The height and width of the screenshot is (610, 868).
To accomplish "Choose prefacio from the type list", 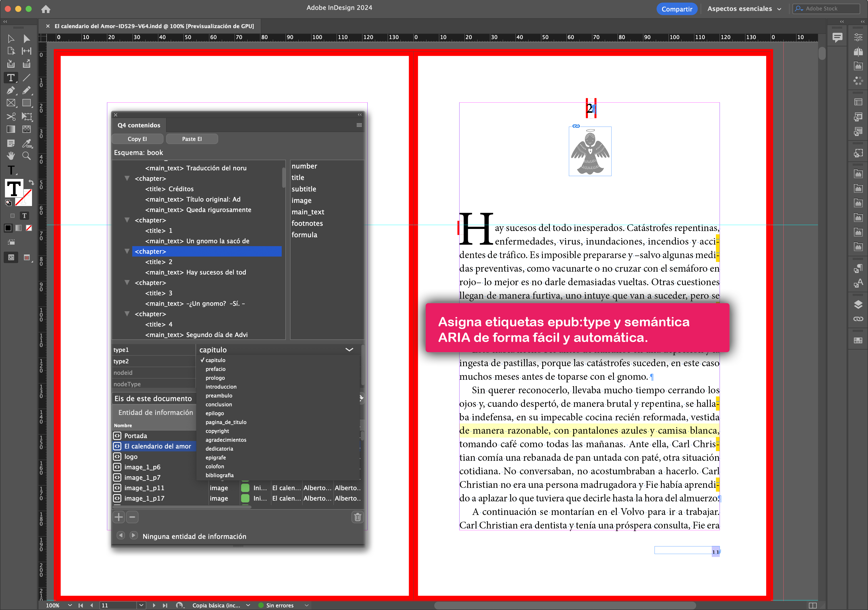I will pos(216,369).
